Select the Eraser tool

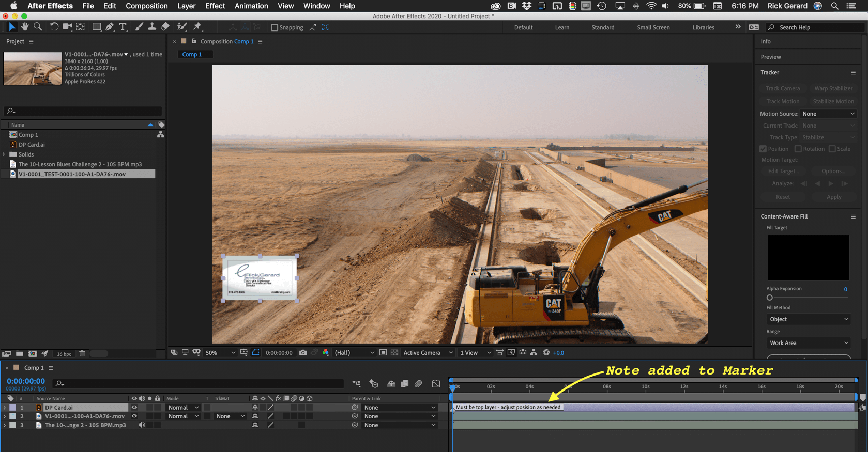[165, 27]
